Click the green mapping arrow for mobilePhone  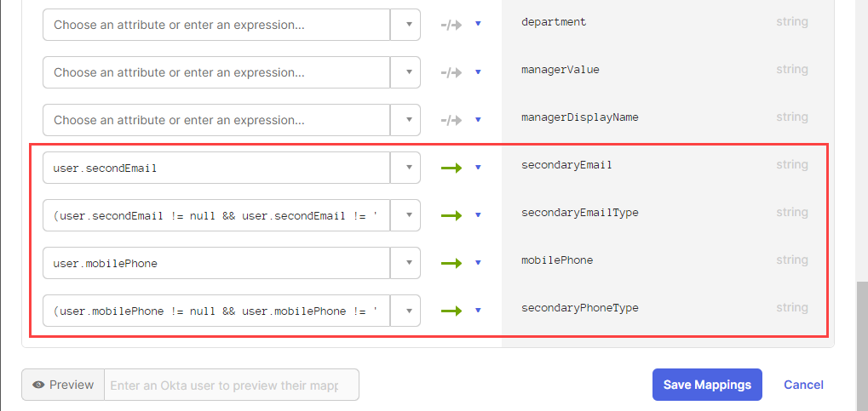[451, 263]
